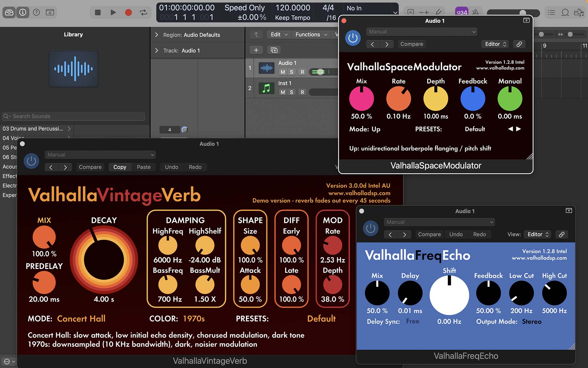Record-enable the Audio 1 track

[x=302, y=72]
